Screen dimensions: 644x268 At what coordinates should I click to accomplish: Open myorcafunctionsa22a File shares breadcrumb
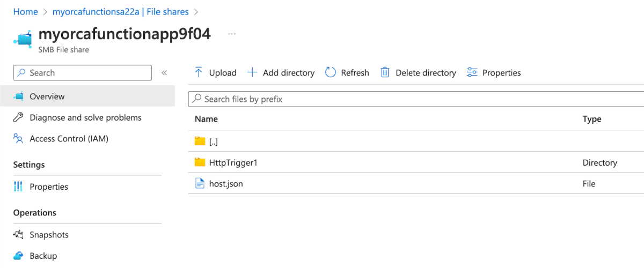point(121,12)
